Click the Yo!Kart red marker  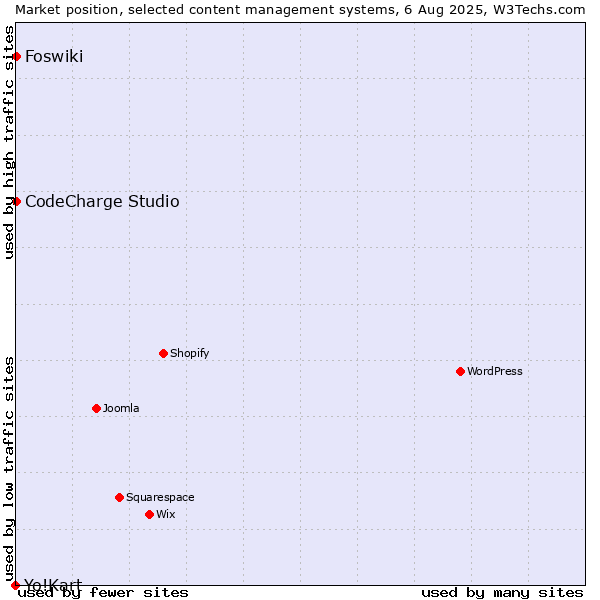pos(15,585)
